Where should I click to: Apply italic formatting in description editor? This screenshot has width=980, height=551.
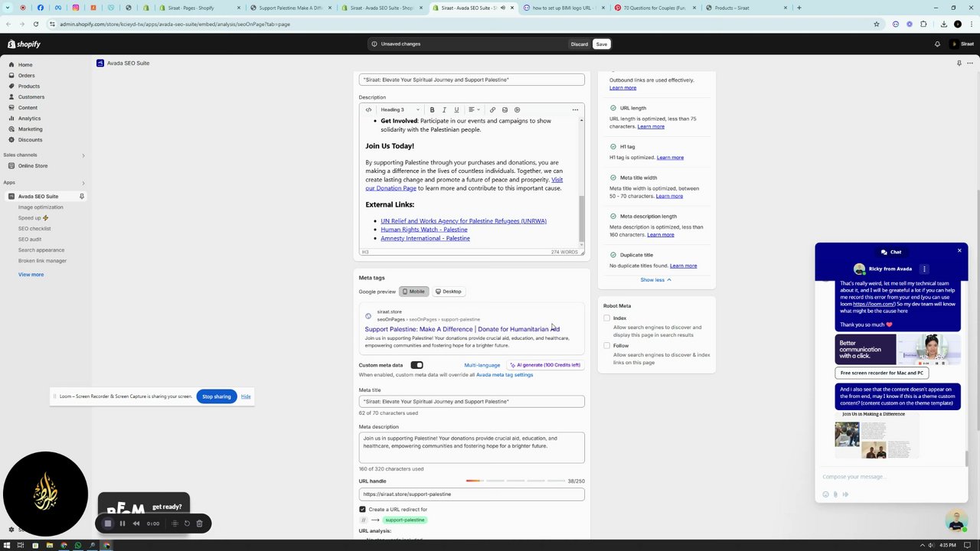444,109
